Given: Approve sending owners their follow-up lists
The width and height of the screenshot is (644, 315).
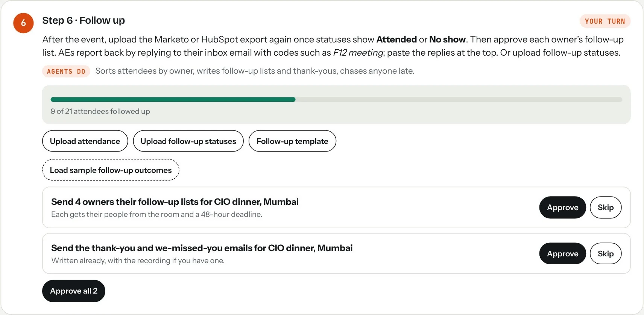Looking at the screenshot, I should pyautogui.click(x=562, y=207).
